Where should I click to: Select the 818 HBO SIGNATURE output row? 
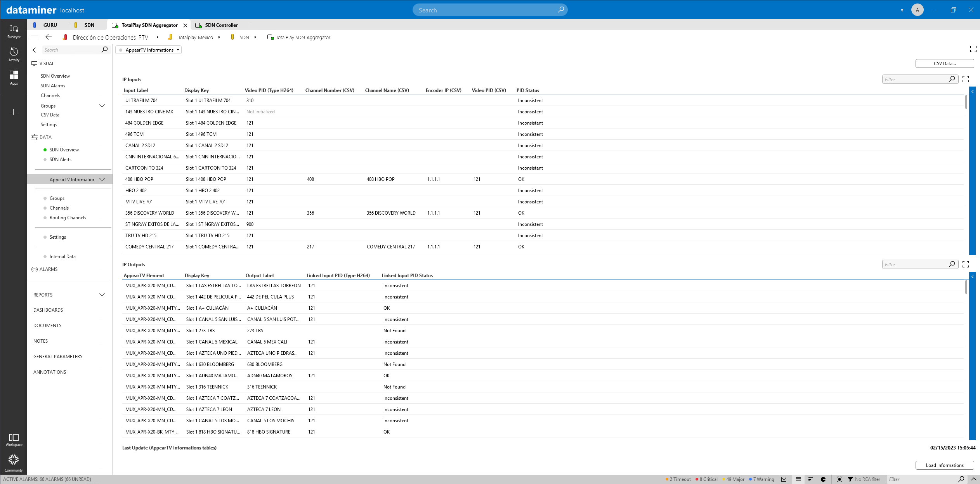(x=543, y=432)
